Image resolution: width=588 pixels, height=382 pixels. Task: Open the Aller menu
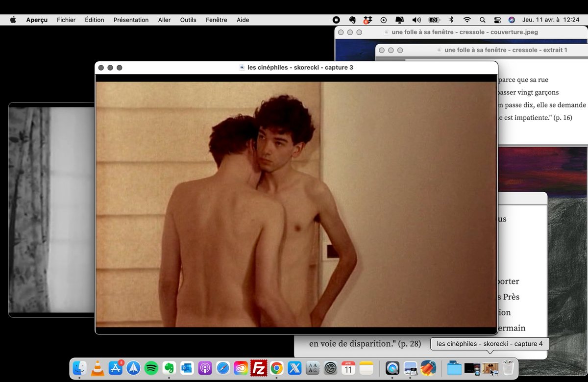[x=165, y=20]
